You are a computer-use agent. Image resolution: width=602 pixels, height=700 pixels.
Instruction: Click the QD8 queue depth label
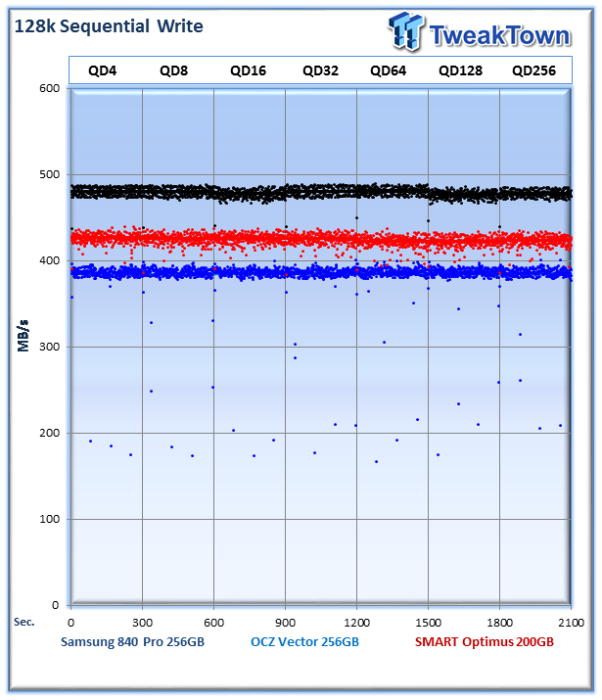173,70
